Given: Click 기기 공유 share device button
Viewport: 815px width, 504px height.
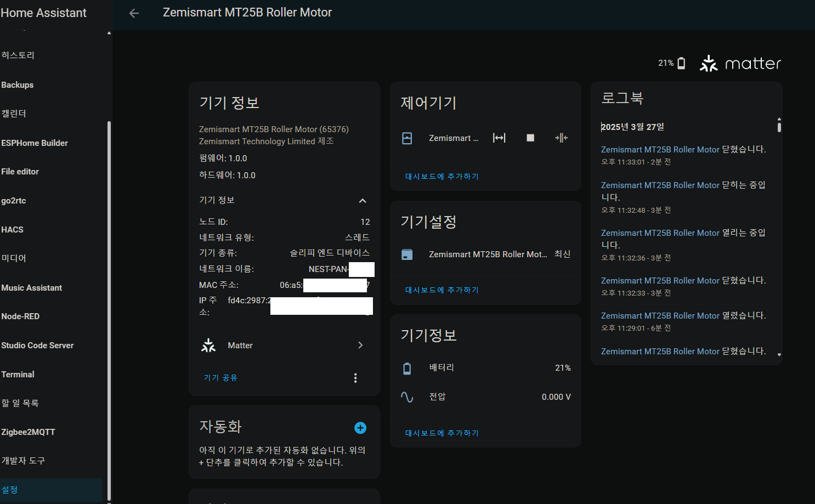Looking at the screenshot, I should (x=220, y=378).
